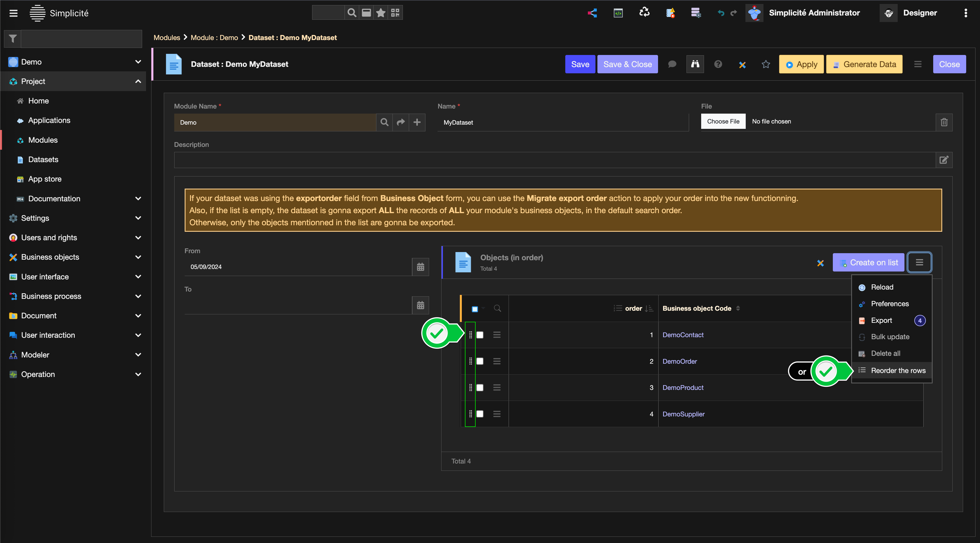This screenshot has width=980, height=543.
Task: Open the From date calendar picker
Action: 420,267
